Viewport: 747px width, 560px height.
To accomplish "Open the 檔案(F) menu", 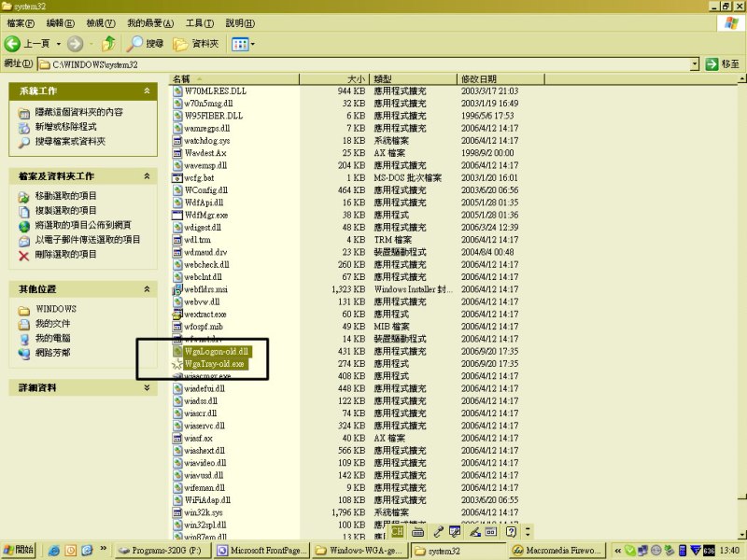I will [21, 22].
